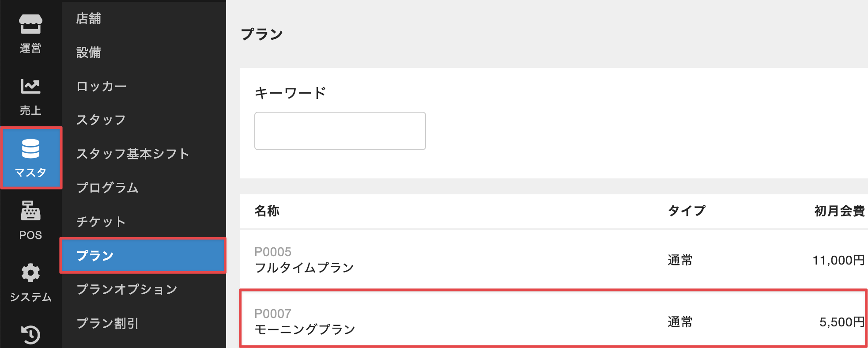
Task: Go to プラン割引 menu entry
Action: point(107,323)
